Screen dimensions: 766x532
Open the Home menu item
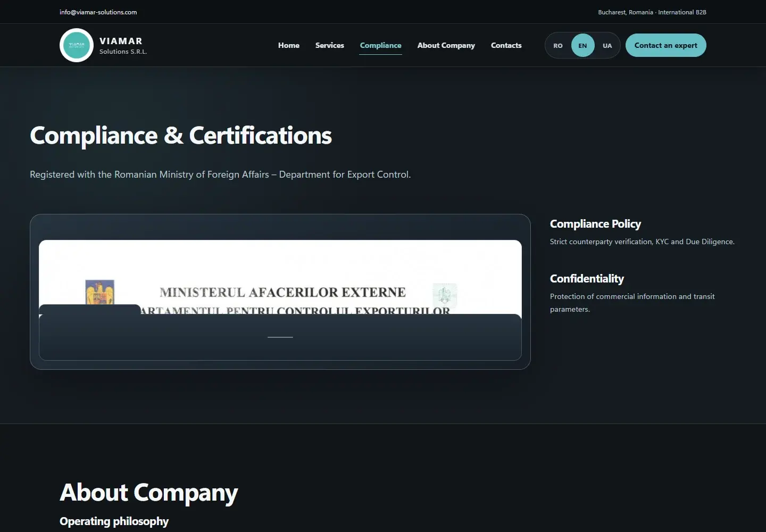pyautogui.click(x=289, y=45)
